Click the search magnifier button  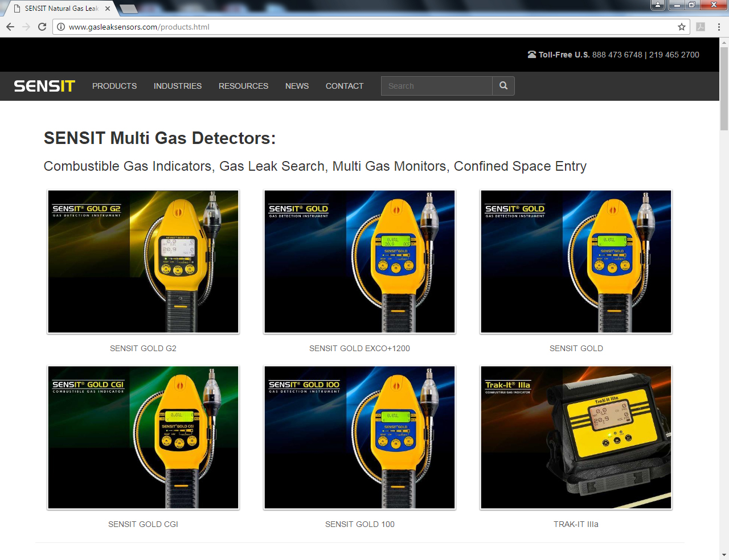point(503,86)
